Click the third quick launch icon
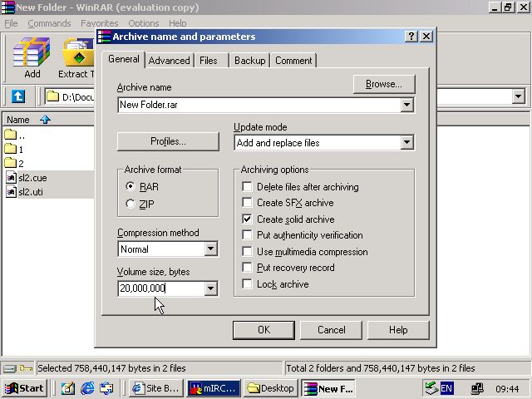 [106, 388]
